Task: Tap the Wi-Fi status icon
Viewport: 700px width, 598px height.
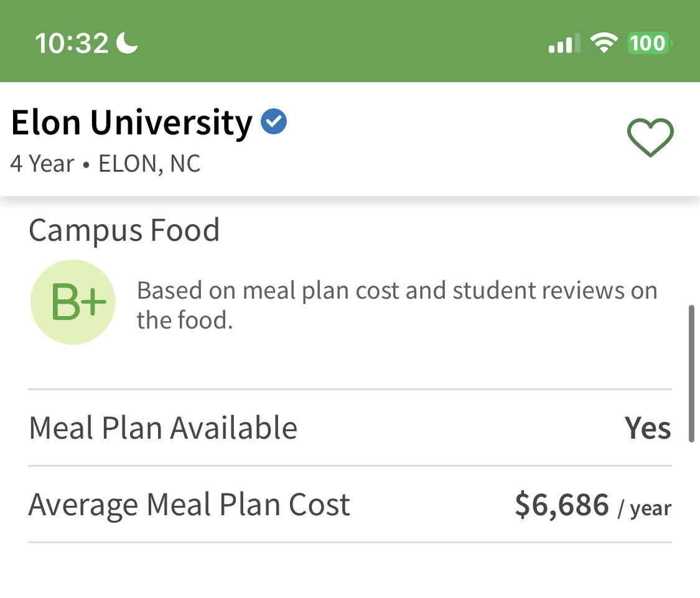Action: (x=604, y=43)
